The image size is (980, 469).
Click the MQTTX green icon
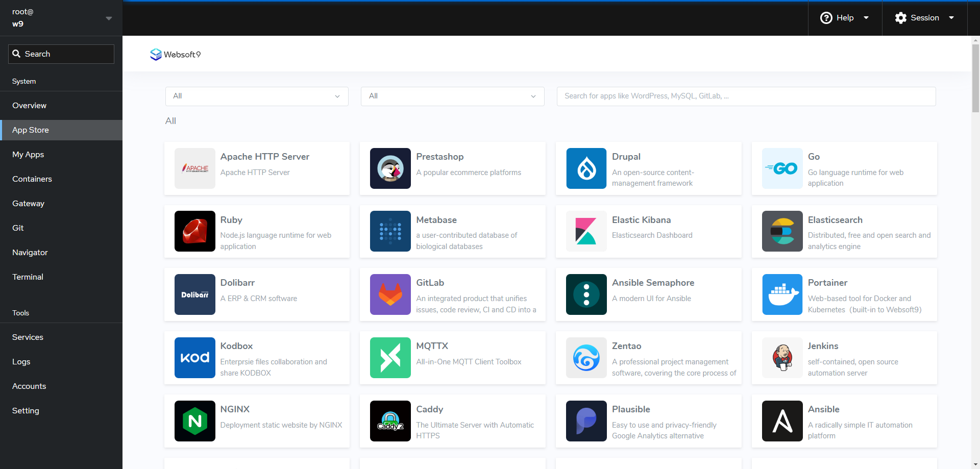(390, 358)
